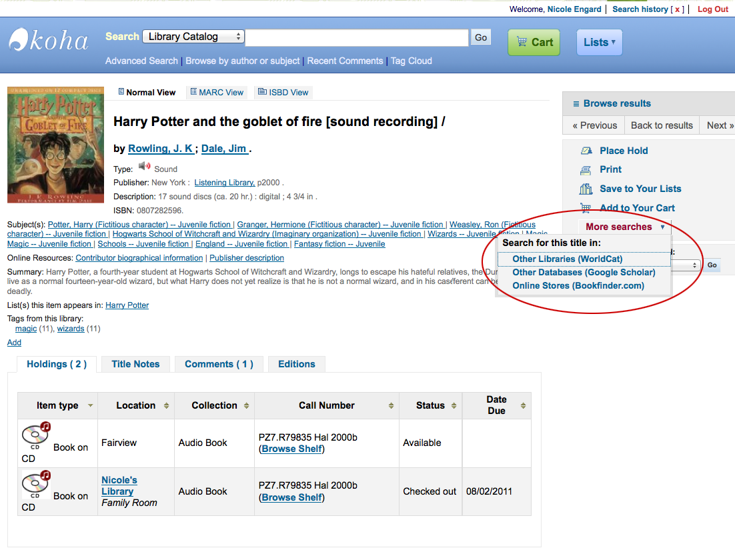Switch to the Holdings (2) tab
Image resolution: width=735 pixels, height=560 pixels.
[57, 364]
